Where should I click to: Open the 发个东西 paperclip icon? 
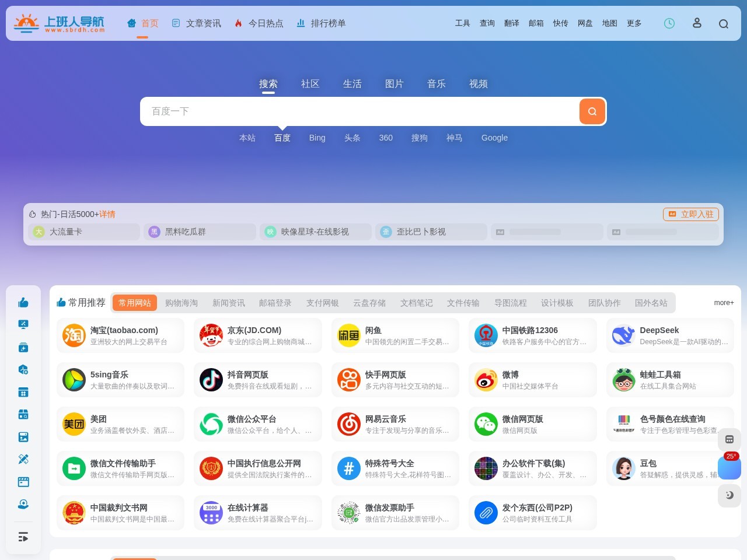click(486, 513)
